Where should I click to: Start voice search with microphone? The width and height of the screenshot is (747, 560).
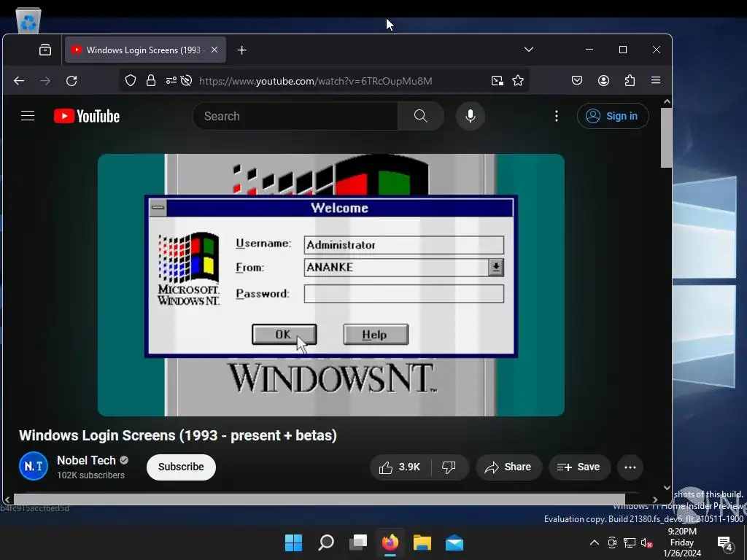[x=471, y=116]
